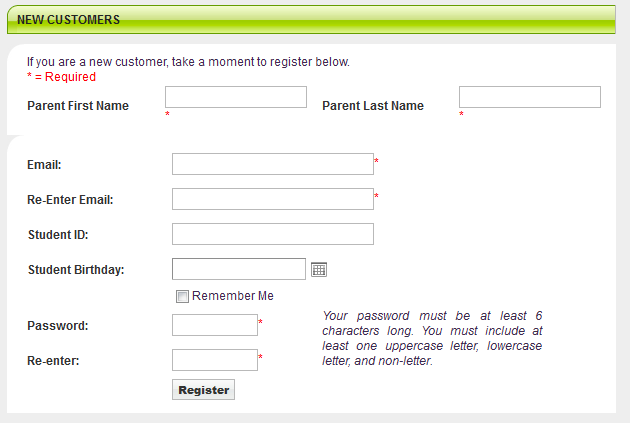Click the Student ID input box
The height and width of the screenshot is (423, 630).
tap(273, 234)
